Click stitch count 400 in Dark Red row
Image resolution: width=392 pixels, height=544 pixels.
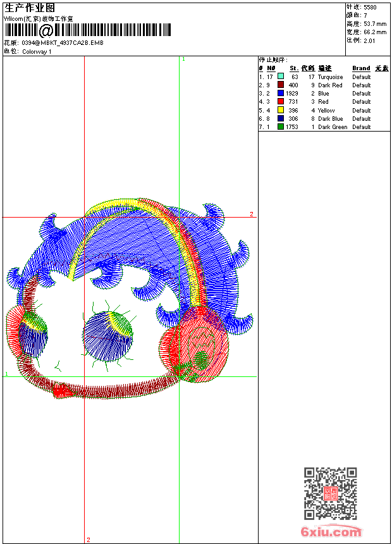pos(293,85)
